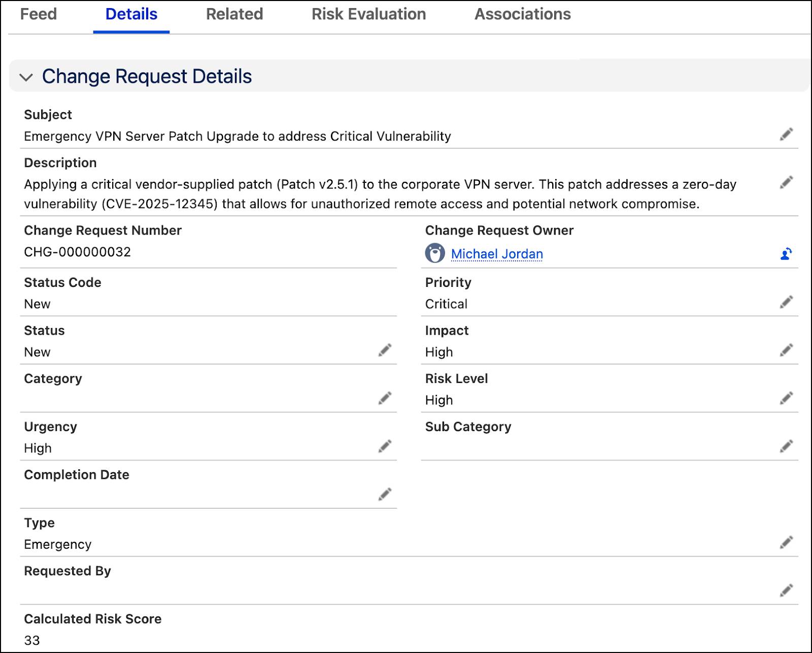This screenshot has height=653, width=812.
Task: Collapse the Change Request Details section
Action: [x=26, y=77]
